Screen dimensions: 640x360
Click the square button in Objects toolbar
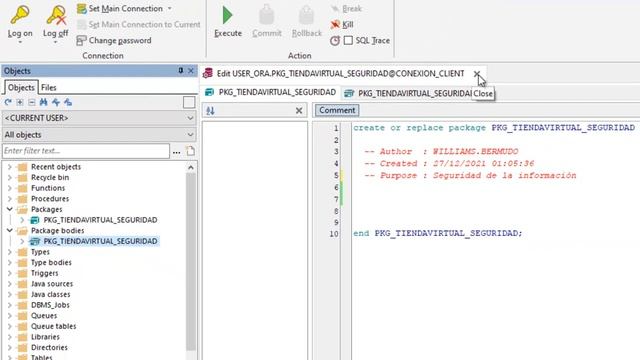coord(189,102)
